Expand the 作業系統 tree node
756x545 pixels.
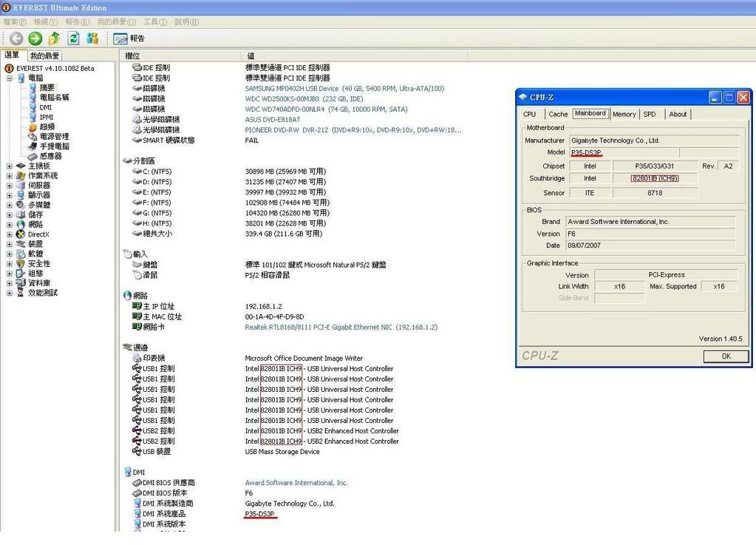(9, 175)
